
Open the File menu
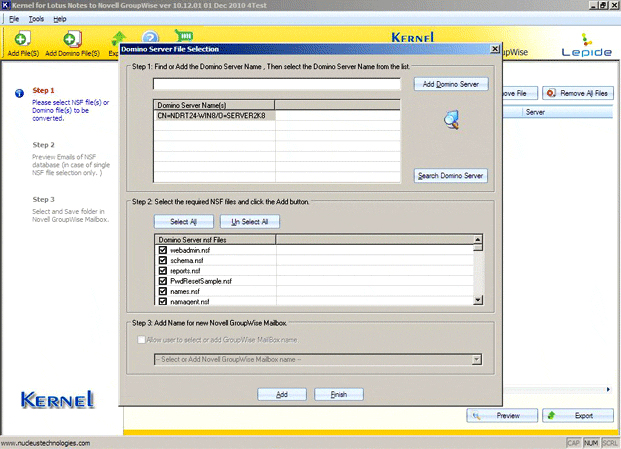[x=14, y=19]
